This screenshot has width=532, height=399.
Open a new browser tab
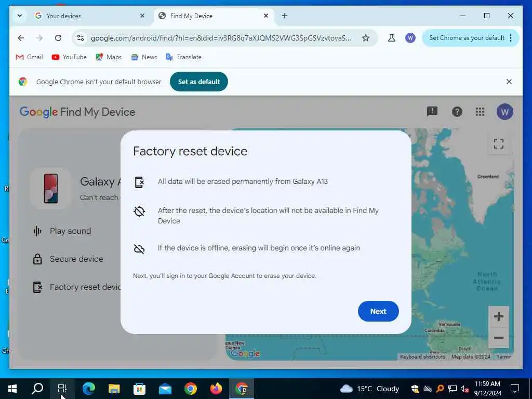pyautogui.click(x=285, y=16)
